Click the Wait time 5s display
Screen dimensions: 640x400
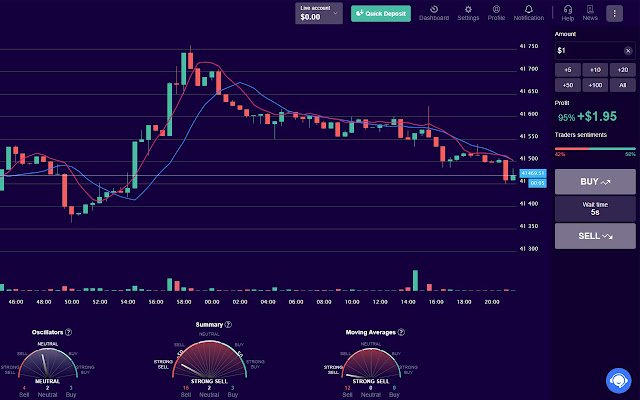595,209
